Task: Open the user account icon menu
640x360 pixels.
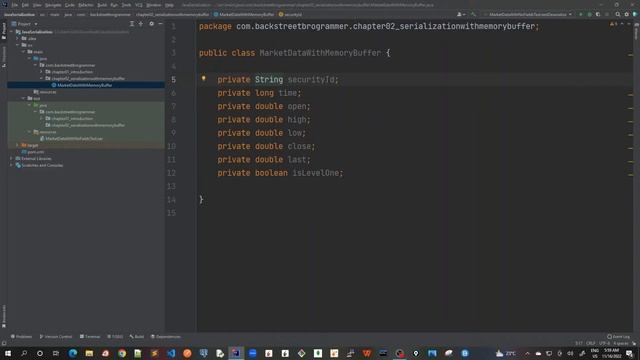Action: 461,14
